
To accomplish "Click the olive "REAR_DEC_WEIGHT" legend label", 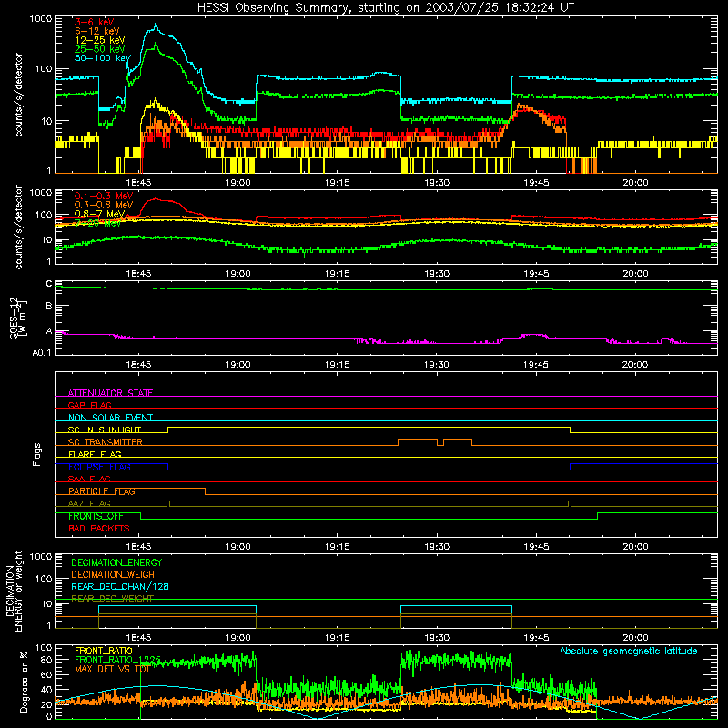I will (x=112, y=599).
